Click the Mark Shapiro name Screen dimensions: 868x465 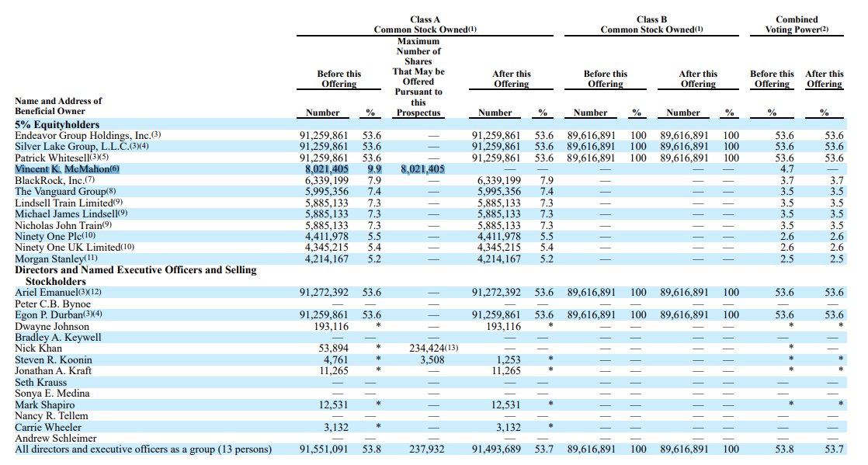pos(44,404)
